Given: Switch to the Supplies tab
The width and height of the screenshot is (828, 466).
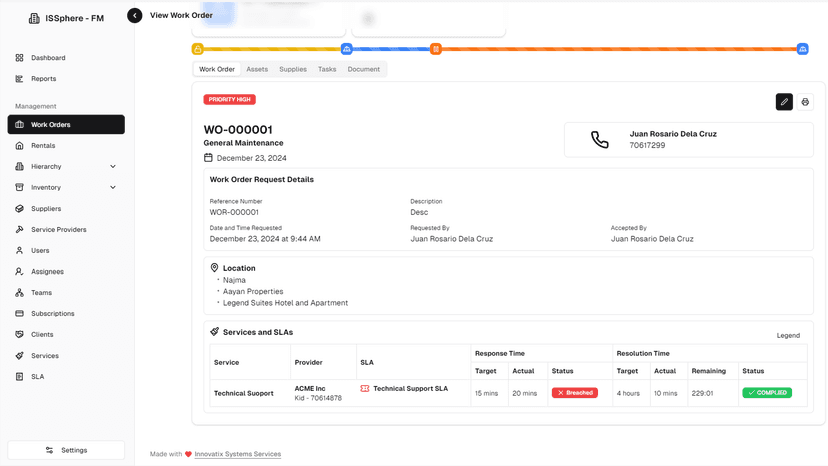Looking at the screenshot, I should pyautogui.click(x=293, y=69).
